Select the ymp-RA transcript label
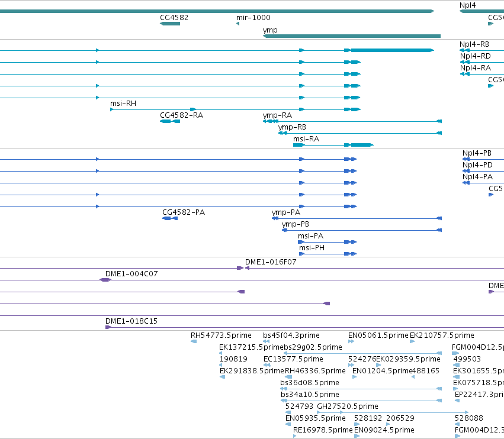Image resolution: width=504 pixels, height=439 pixels. tap(277, 115)
